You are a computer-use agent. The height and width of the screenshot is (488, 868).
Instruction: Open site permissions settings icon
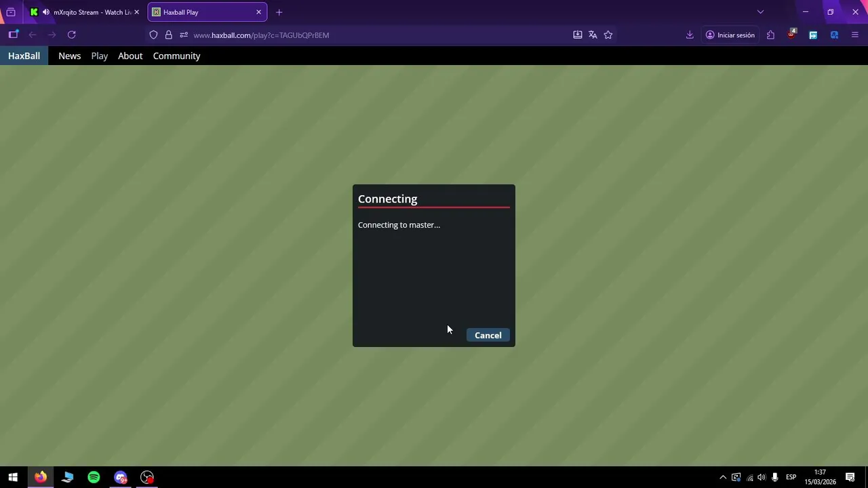(x=184, y=35)
